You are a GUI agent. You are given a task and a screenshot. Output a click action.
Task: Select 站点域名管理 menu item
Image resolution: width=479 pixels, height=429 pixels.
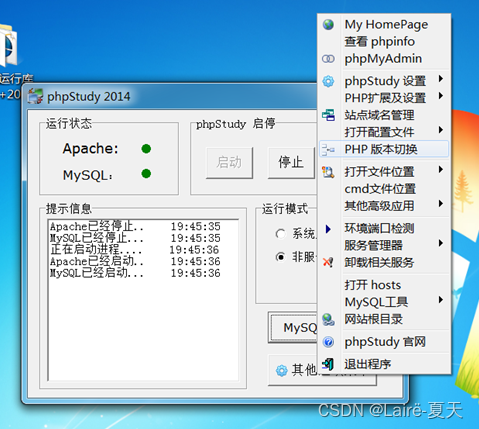coord(384,115)
